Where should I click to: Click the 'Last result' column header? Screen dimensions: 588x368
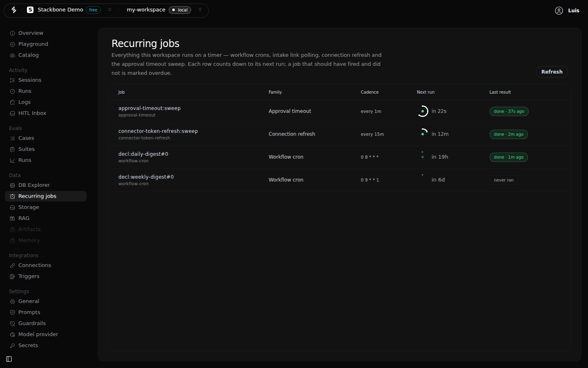[500, 92]
